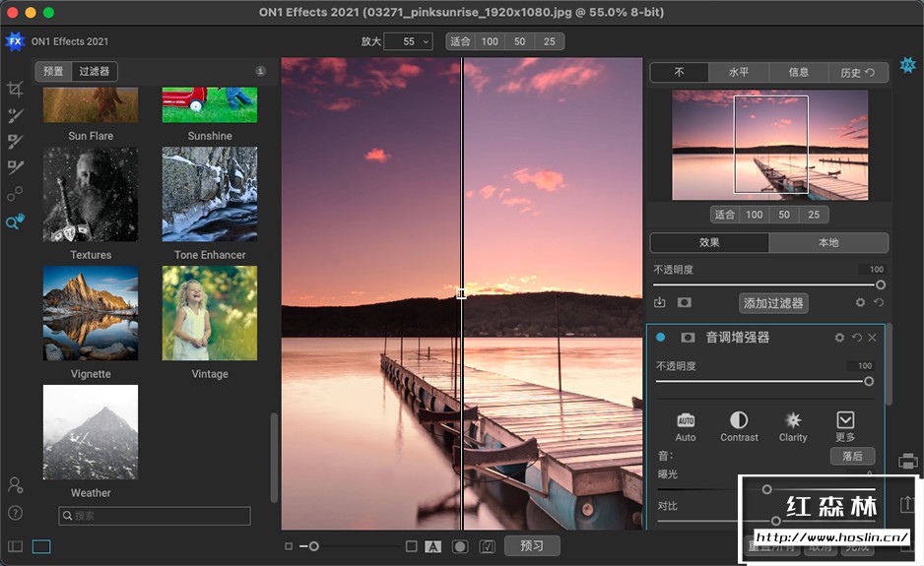Expand the 更多 presets dropdown
The width and height of the screenshot is (924, 566).
[845, 421]
